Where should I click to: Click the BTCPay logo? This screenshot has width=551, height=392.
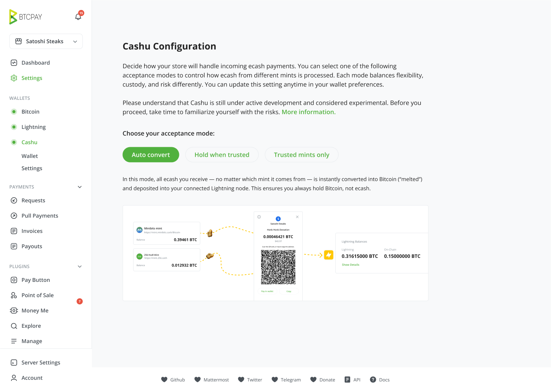click(x=26, y=17)
